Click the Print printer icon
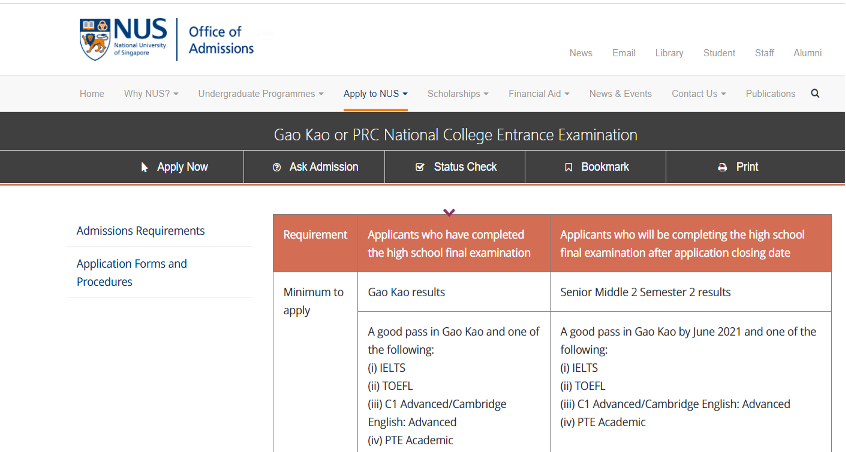Screen dimensions: 846x452 point(722,167)
